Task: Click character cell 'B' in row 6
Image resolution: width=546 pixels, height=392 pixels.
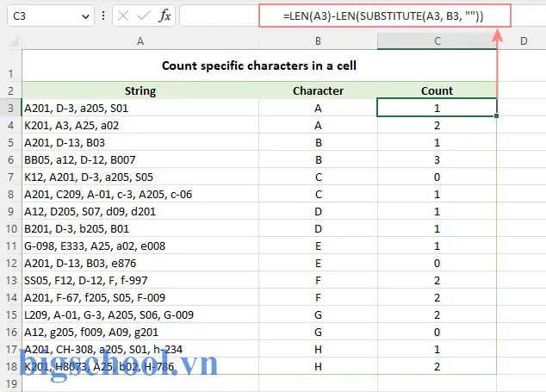Action: [318, 159]
